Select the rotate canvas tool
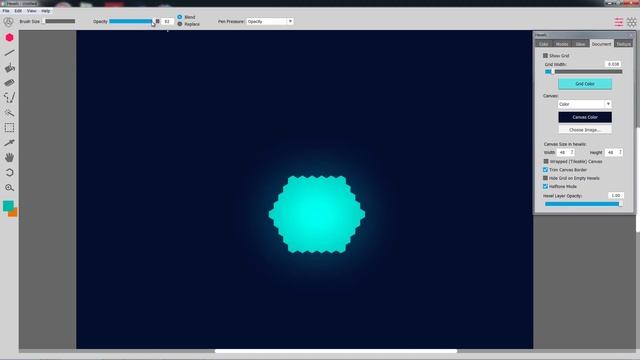Image resolution: width=640 pixels, height=360 pixels. (9, 173)
